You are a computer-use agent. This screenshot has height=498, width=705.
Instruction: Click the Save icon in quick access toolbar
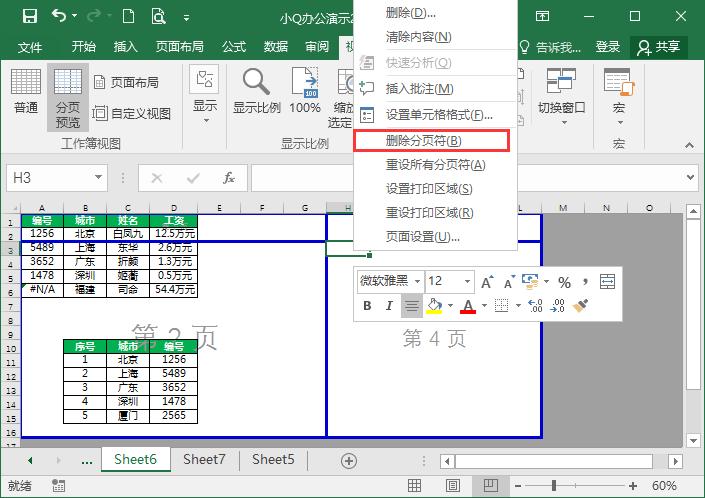[x=30, y=17]
